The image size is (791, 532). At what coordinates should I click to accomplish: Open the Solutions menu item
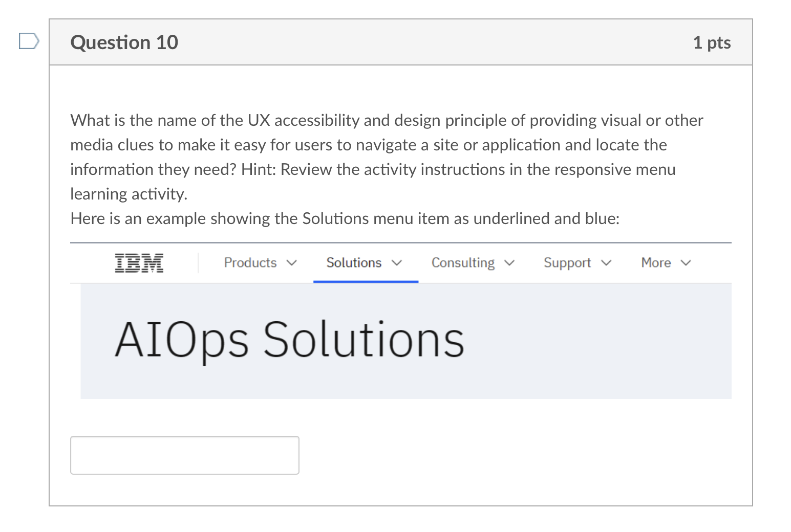(x=354, y=263)
